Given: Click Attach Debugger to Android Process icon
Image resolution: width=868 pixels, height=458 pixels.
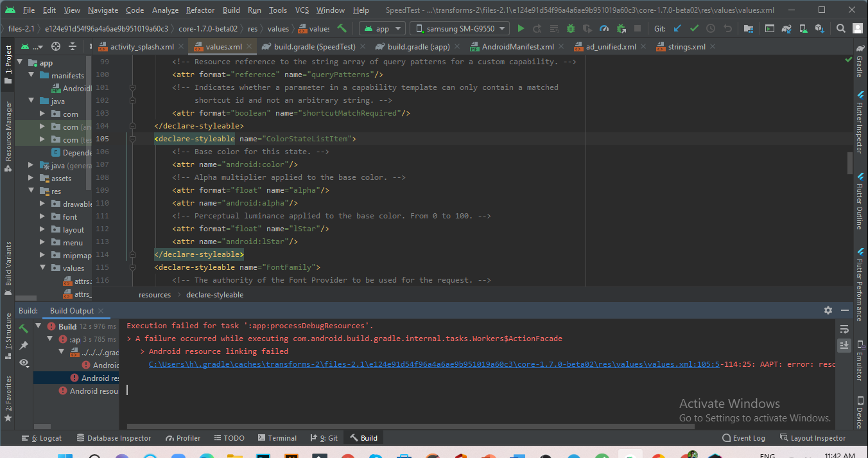Looking at the screenshot, I should coord(621,28).
